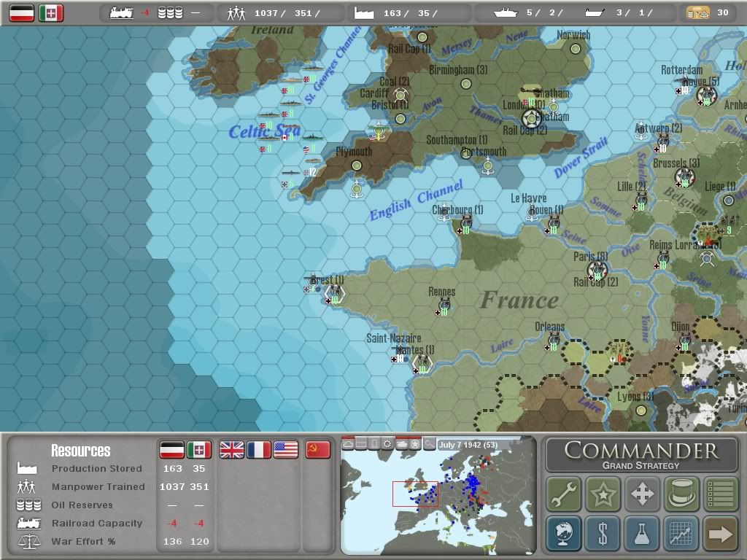Image resolution: width=747 pixels, height=560 pixels.
Task: Select the Birmingham city marker
Action: click(466, 84)
